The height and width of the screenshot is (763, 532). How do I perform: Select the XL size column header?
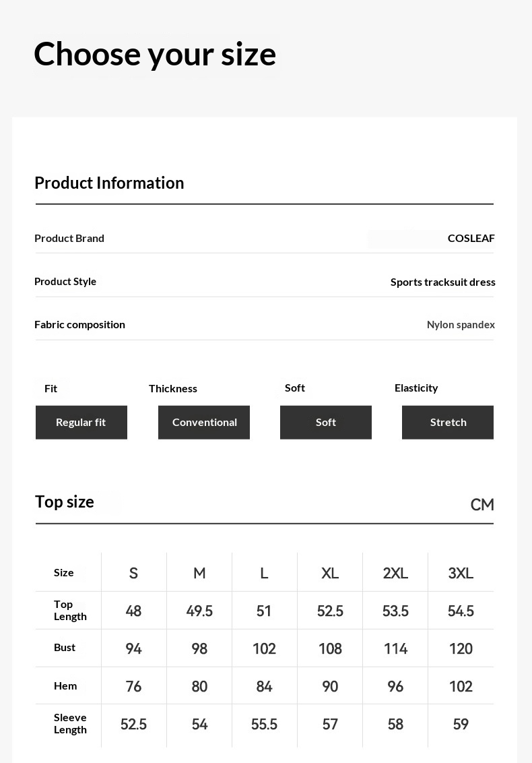tap(330, 573)
